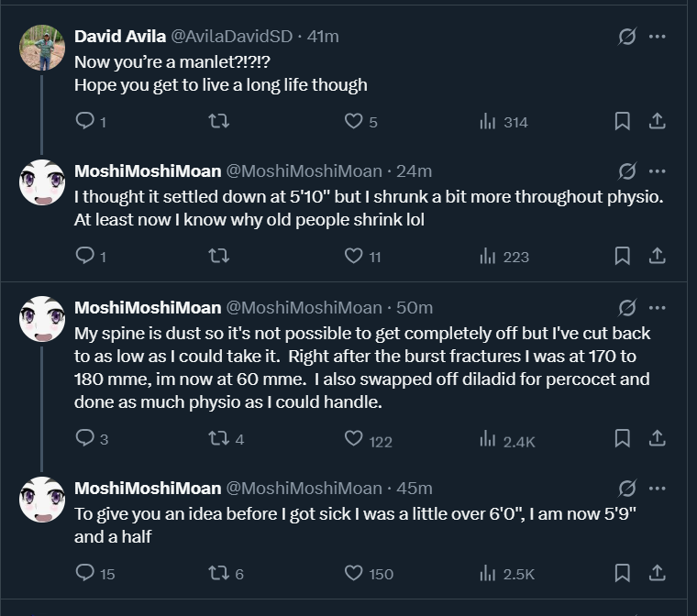Click Grok icon on David Avila's tweet
The height and width of the screenshot is (616, 697).
pyautogui.click(x=627, y=37)
